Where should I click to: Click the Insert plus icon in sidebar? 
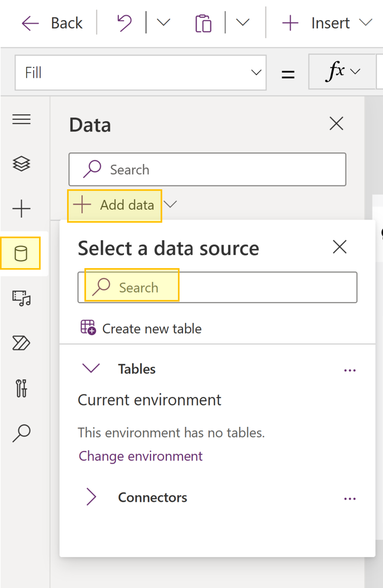tap(21, 208)
